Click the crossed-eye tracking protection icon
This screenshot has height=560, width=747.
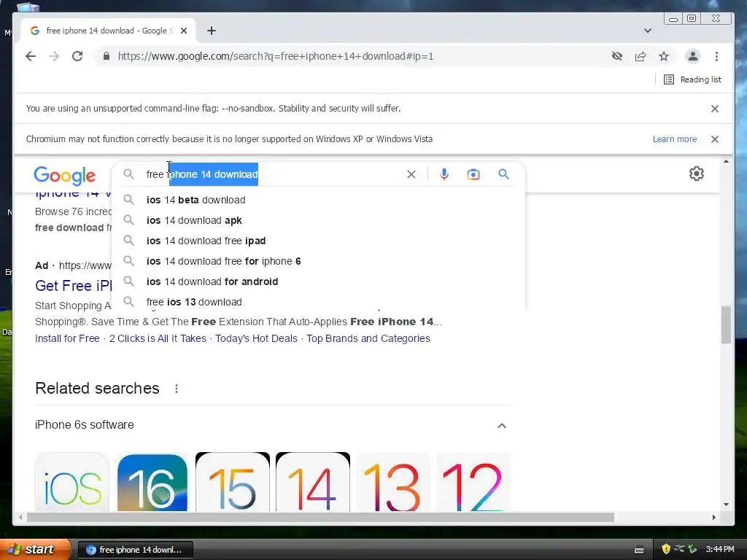pyautogui.click(x=617, y=56)
